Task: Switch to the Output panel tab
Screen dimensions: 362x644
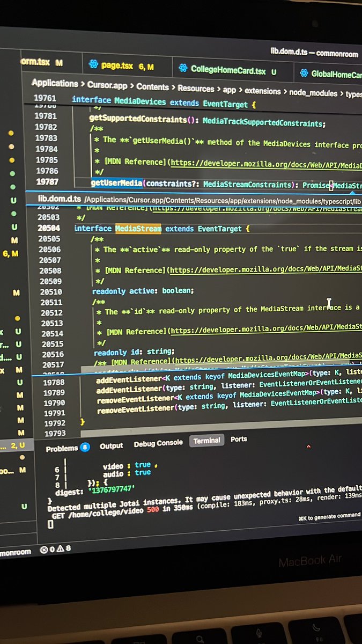Action: (x=111, y=445)
